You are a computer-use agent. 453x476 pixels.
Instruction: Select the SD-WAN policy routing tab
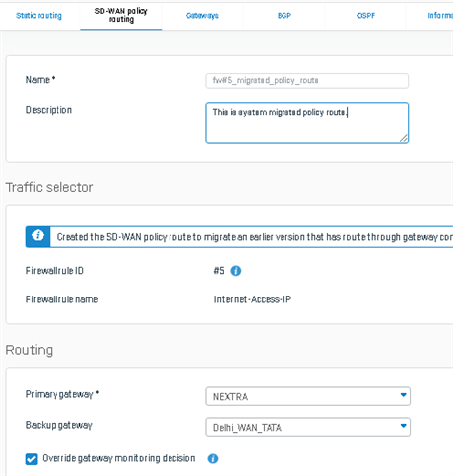[121, 15]
